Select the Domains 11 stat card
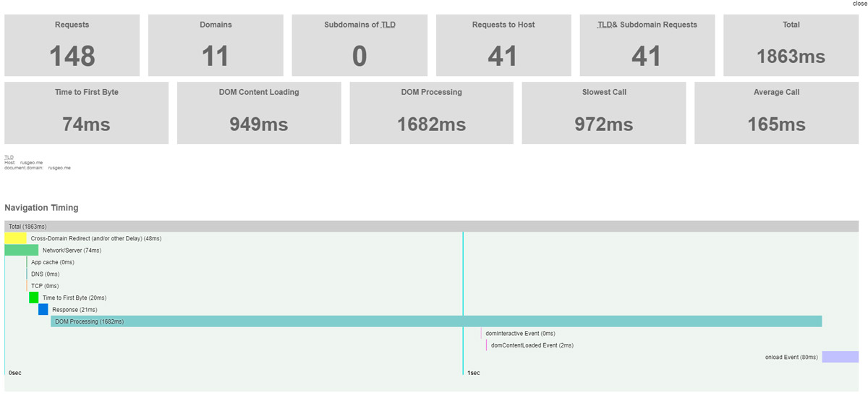Image resolution: width=868 pixels, height=396 pixels. pyautogui.click(x=216, y=45)
